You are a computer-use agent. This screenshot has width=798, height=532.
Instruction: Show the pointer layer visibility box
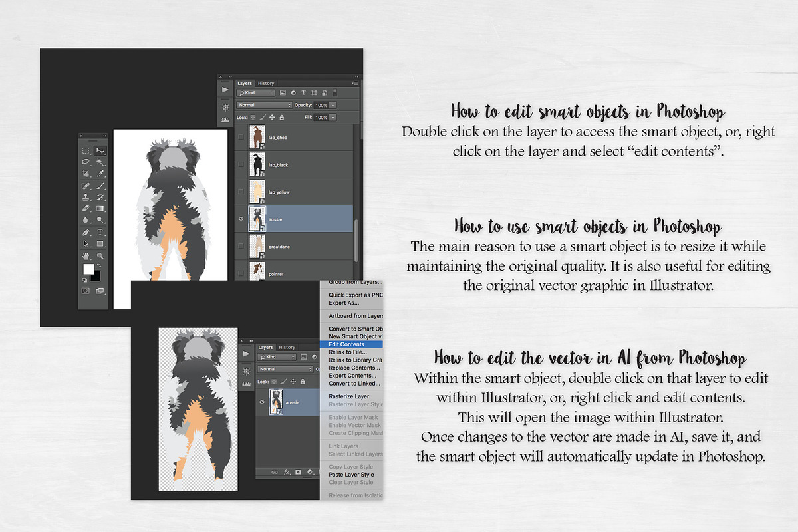pyautogui.click(x=241, y=273)
